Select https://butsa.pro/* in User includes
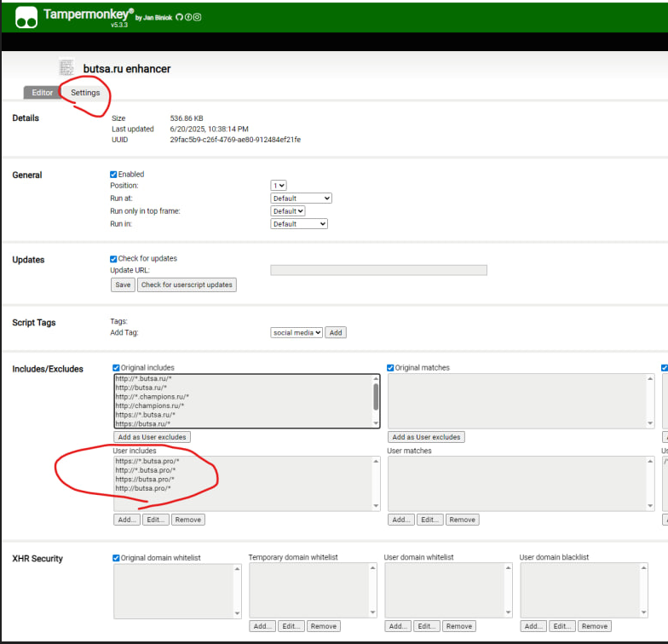This screenshot has height=644, width=668. 145,479
